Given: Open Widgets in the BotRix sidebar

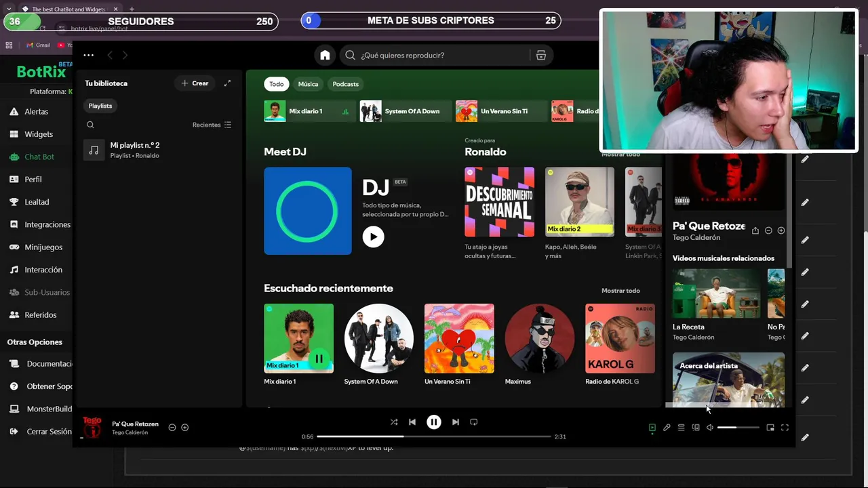Looking at the screenshot, I should pos(39,134).
